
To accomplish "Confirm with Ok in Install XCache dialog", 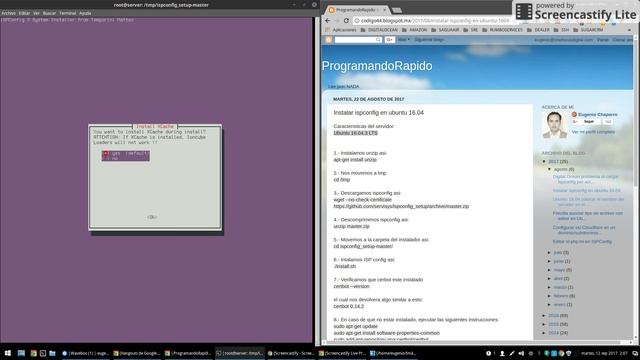I will 152,217.
